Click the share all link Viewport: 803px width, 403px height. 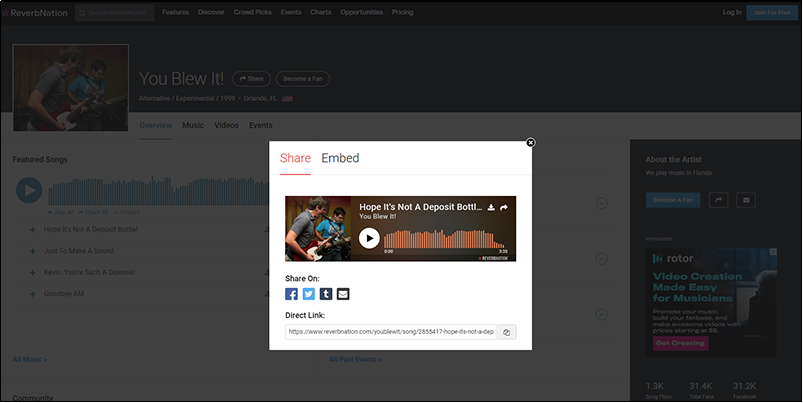[93, 213]
